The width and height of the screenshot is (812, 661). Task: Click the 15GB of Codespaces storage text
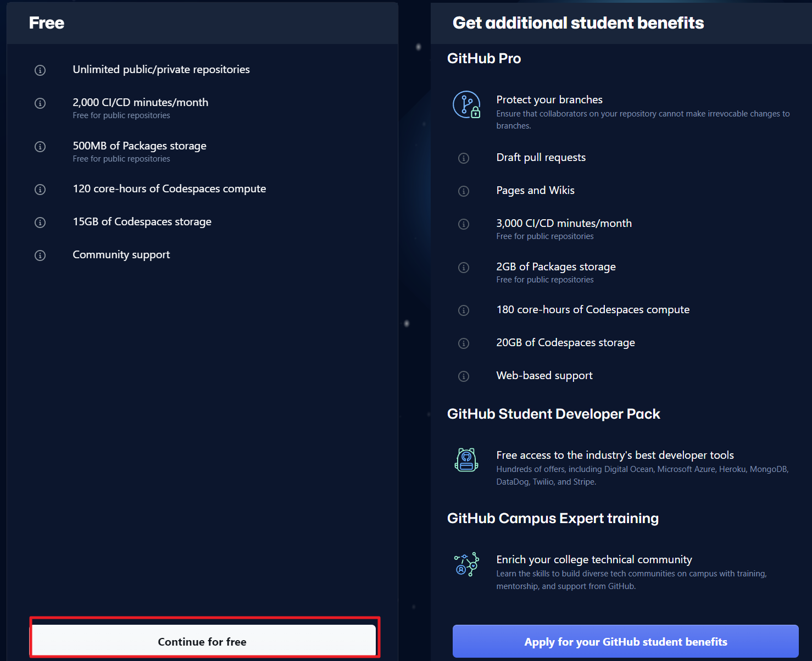coord(142,221)
